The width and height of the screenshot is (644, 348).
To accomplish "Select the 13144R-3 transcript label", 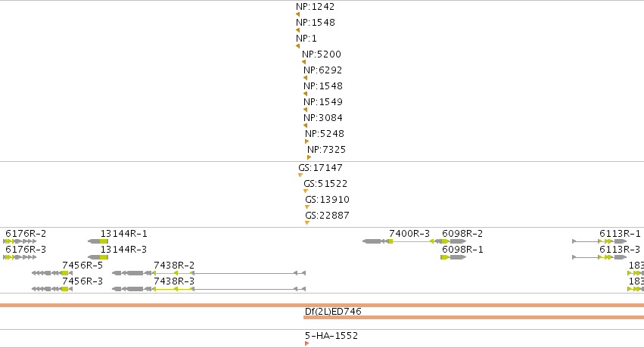I will point(123,250).
